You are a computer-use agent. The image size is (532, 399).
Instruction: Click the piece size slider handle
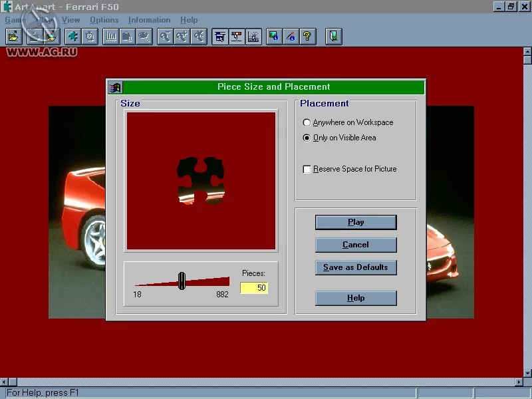click(x=182, y=281)
